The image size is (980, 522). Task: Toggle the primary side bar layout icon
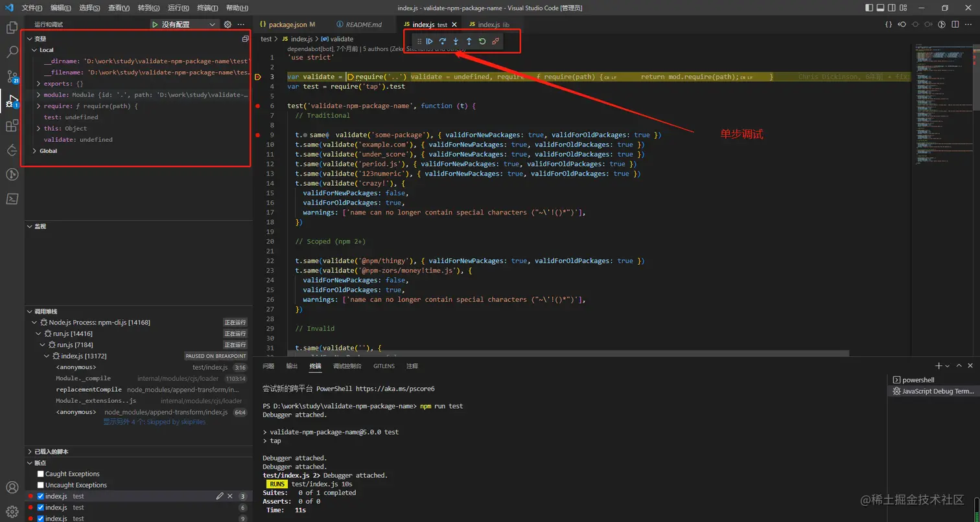869,8
